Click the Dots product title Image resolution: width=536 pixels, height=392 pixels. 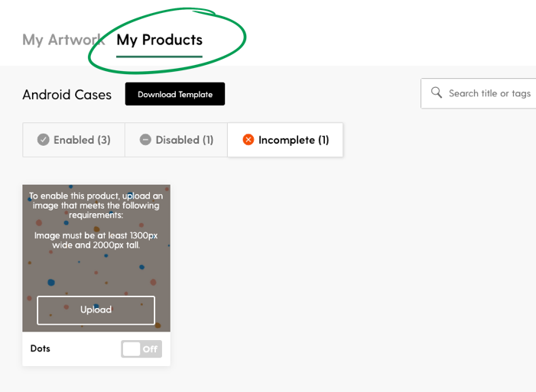pyautogui.click(x=41, y=348)
